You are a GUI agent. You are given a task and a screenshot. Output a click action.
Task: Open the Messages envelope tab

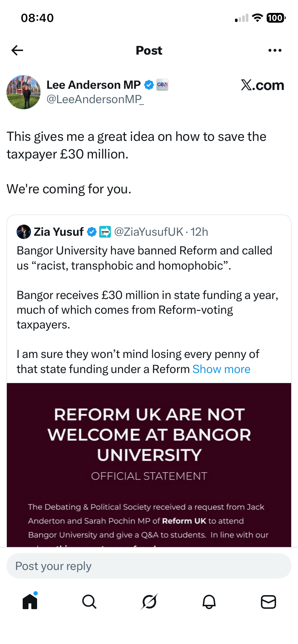[268, 601]
